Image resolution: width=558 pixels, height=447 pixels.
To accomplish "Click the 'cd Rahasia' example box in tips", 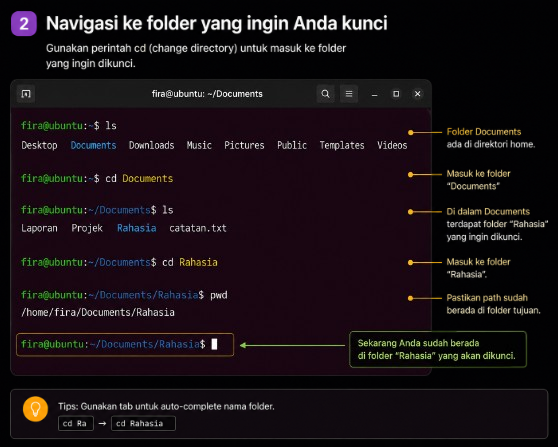I will (143, 424).
